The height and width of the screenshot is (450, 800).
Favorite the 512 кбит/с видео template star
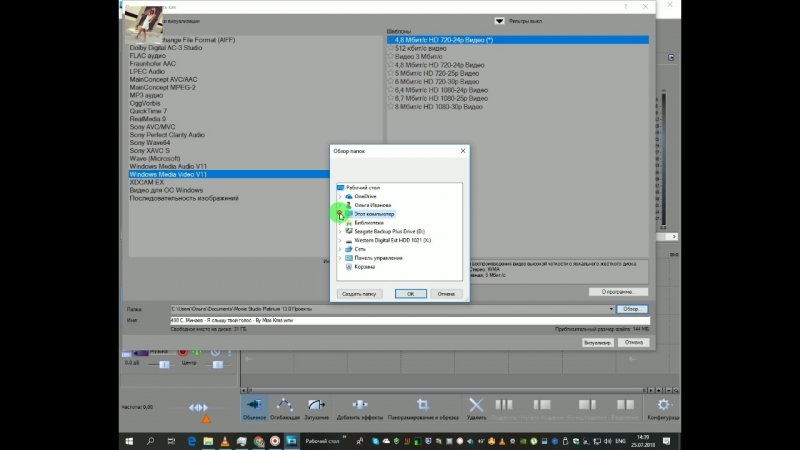[390, 48]
